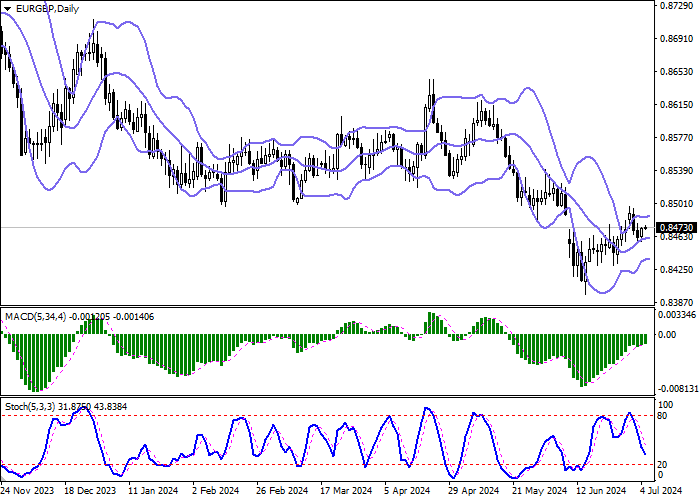This screenshot has height=500, width=700.
Task: Select the Stochastic level 20 label
Action: (x=663, y=465)
